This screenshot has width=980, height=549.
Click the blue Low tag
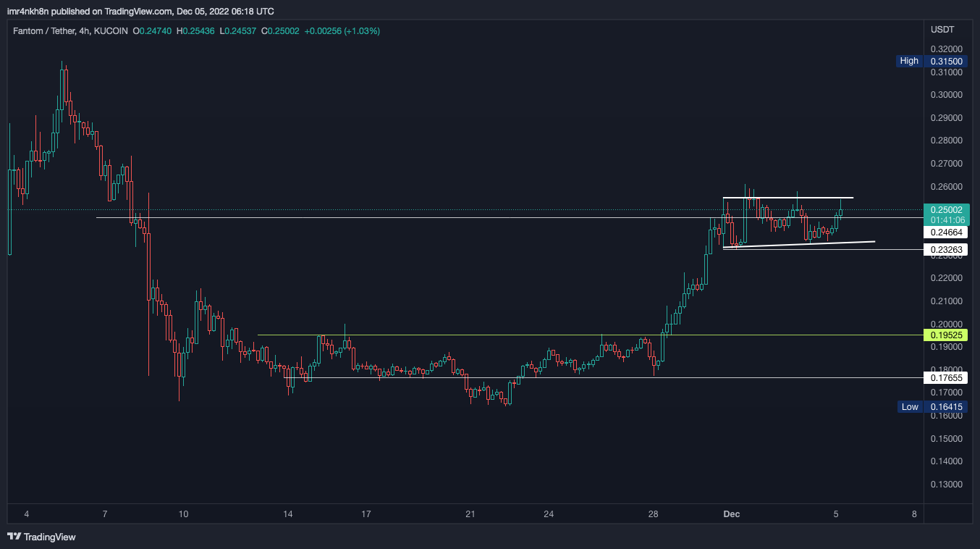point(910,407)
